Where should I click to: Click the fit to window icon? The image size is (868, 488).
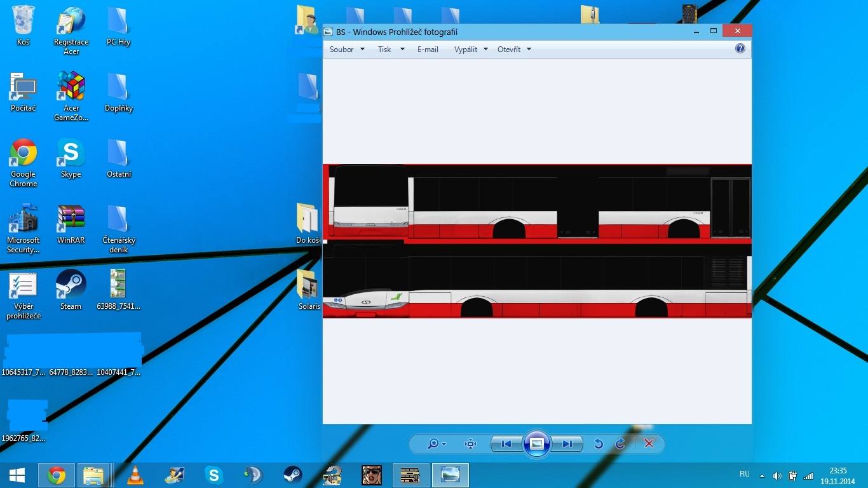470,444
